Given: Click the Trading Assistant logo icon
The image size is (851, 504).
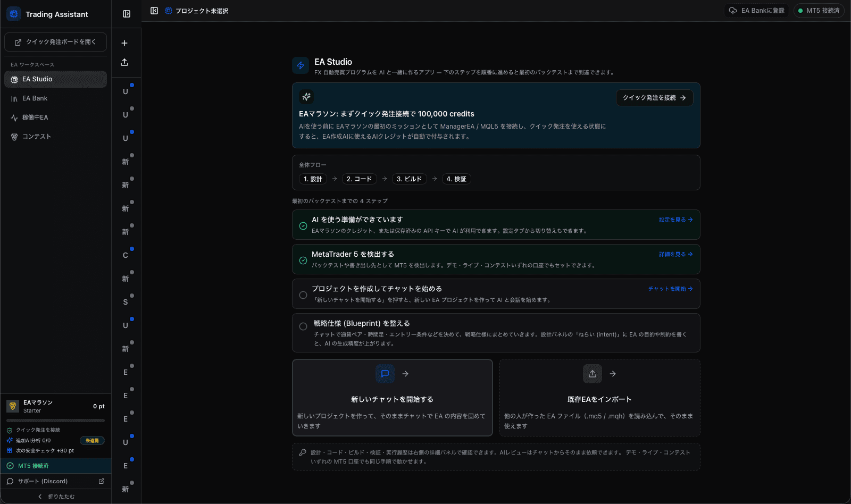Looking at the screenshot, I should pos(14,14).
